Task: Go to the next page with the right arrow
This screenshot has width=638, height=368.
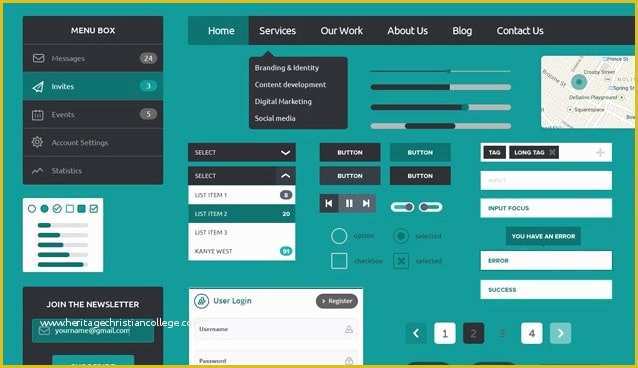Action: (560, 333)
